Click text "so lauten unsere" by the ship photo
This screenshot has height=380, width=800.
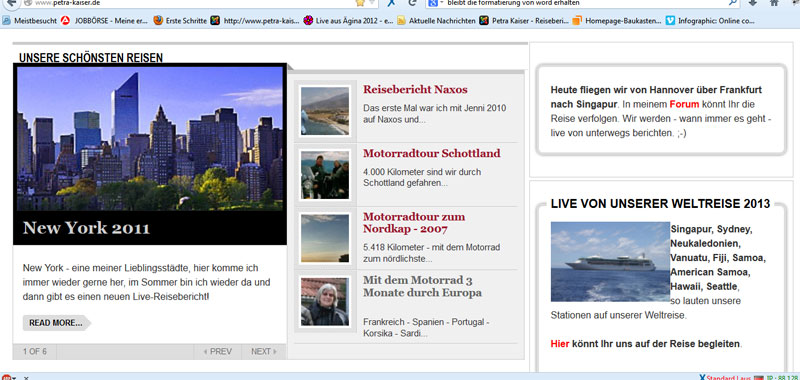tap(706, 300)
